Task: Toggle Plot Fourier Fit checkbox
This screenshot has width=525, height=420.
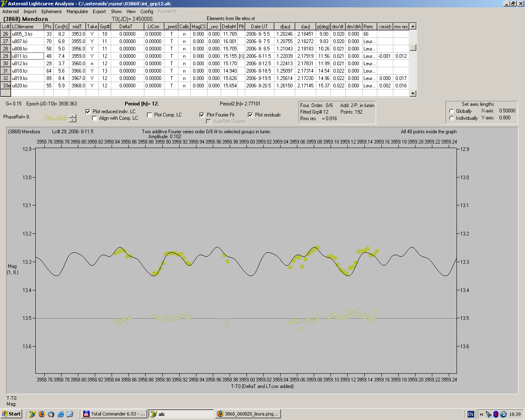Action: tap(202, 115)
